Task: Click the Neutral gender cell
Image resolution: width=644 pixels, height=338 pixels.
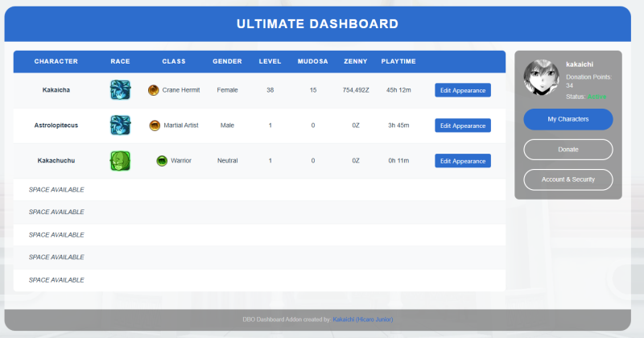Action: point(227,161)
